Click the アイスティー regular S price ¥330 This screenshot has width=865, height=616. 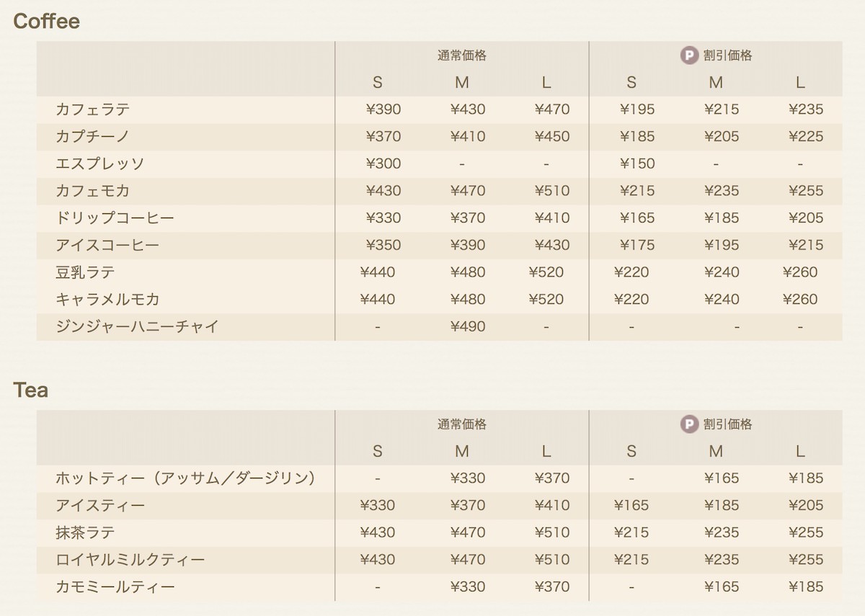coord(378,506)
